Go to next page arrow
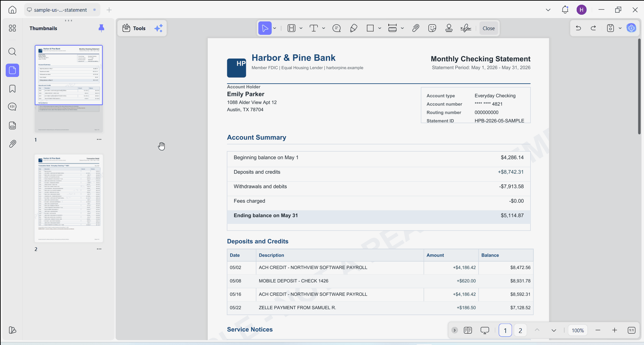The width and height of the screenshot is (644, 345). pos(554,330)
